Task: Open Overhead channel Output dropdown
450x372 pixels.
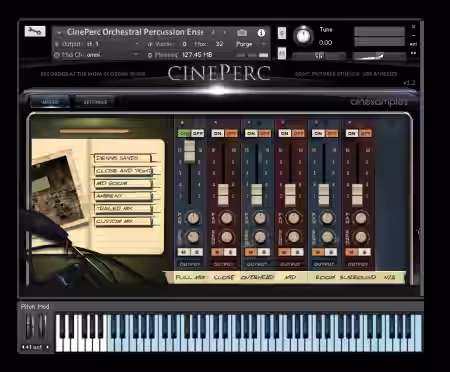Action: coord(257,264)
